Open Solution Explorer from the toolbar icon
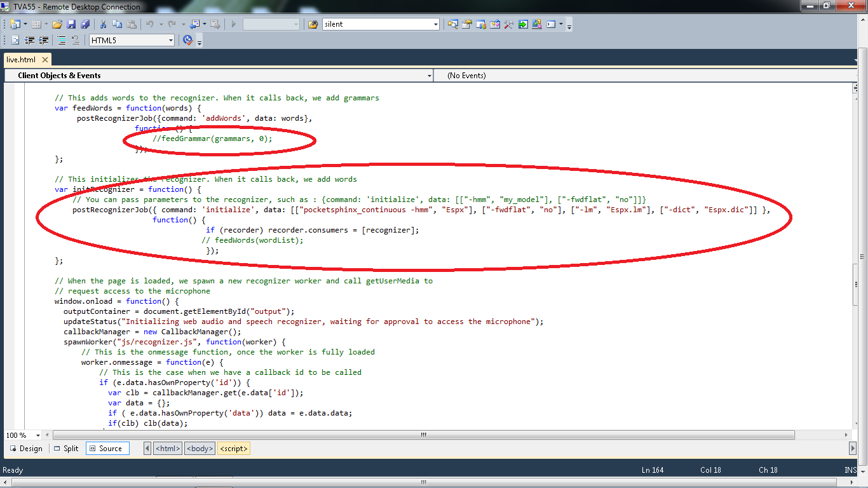The width and height of the screenshot is (868, 488). (453, 24)
